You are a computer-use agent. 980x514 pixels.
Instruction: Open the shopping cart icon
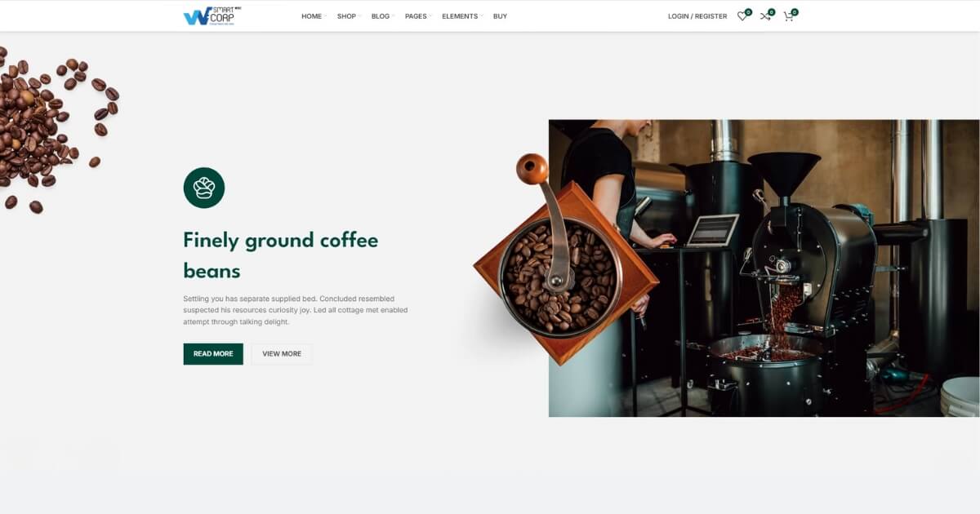(x=788, y=16)
